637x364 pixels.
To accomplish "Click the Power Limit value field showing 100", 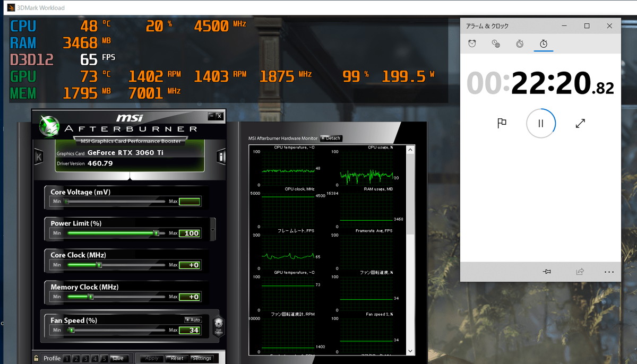I will coord(190,233).
